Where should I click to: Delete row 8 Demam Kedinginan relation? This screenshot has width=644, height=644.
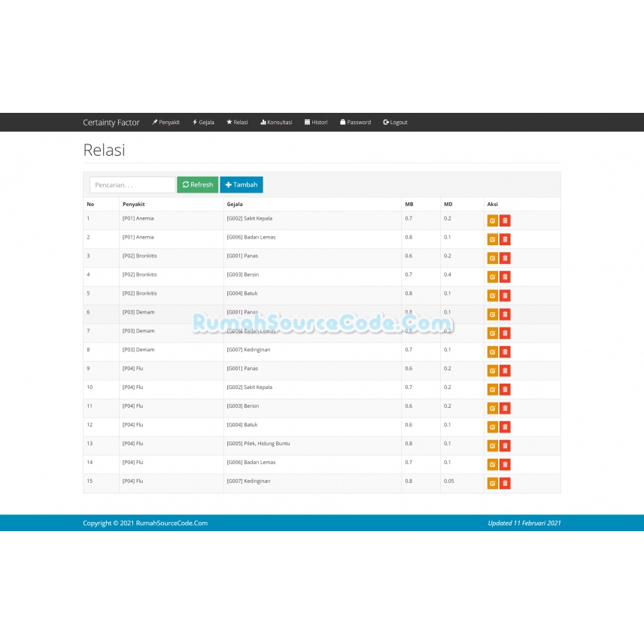tap(505, 352)
